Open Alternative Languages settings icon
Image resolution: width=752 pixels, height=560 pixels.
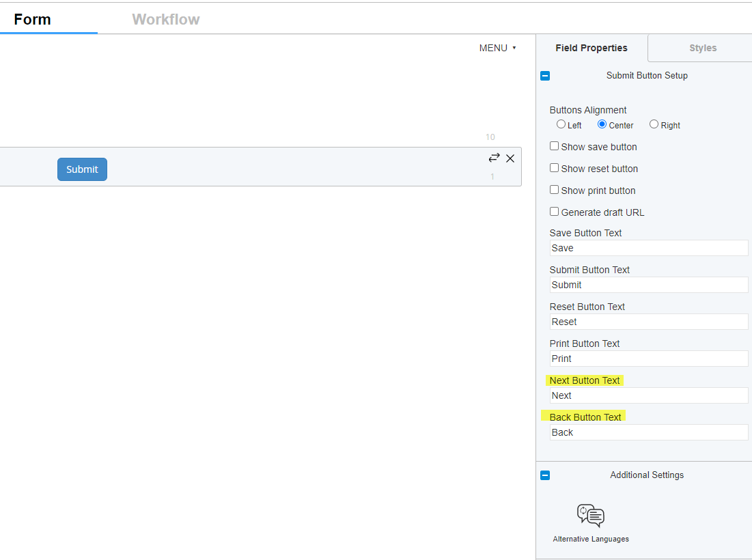591,516
